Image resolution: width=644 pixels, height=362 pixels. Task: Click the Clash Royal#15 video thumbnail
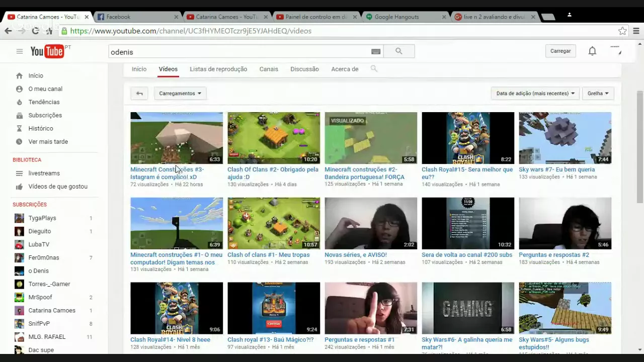(x=468, y=138)
